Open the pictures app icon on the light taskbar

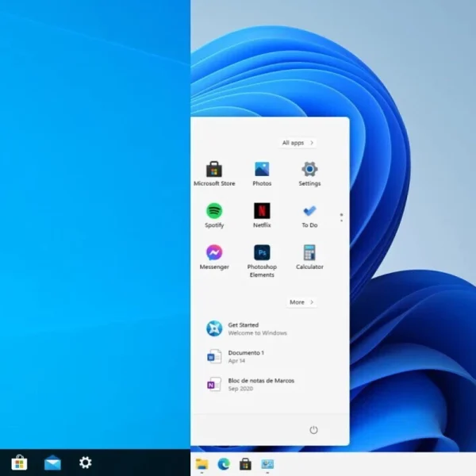pos(267,464)
